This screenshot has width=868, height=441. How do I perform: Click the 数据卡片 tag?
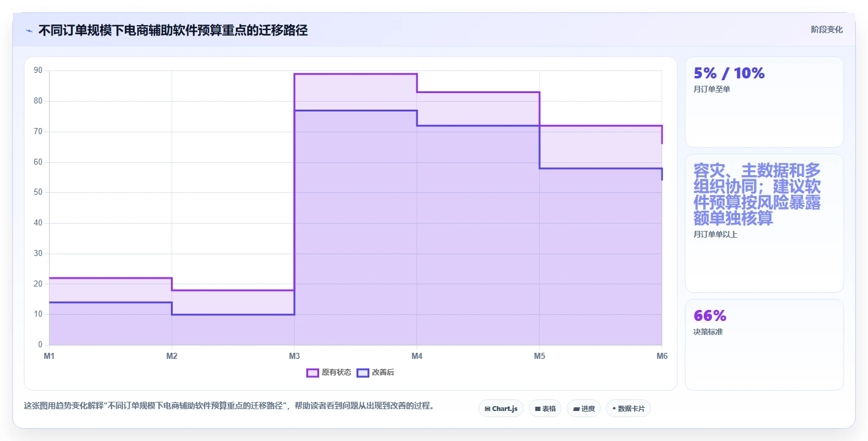coord(628,409)
